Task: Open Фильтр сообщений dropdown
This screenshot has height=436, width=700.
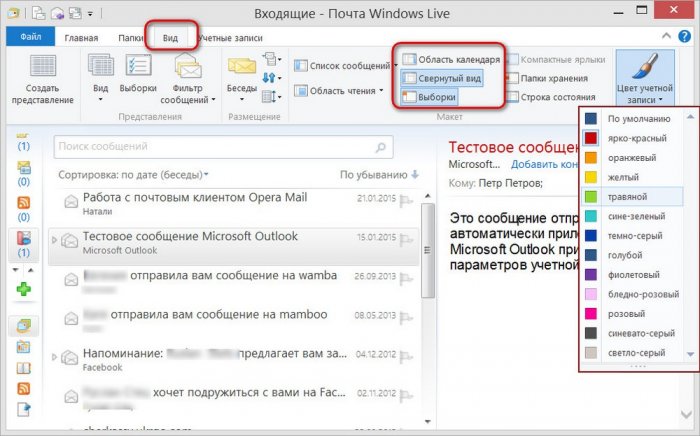Action: [188, 79]
